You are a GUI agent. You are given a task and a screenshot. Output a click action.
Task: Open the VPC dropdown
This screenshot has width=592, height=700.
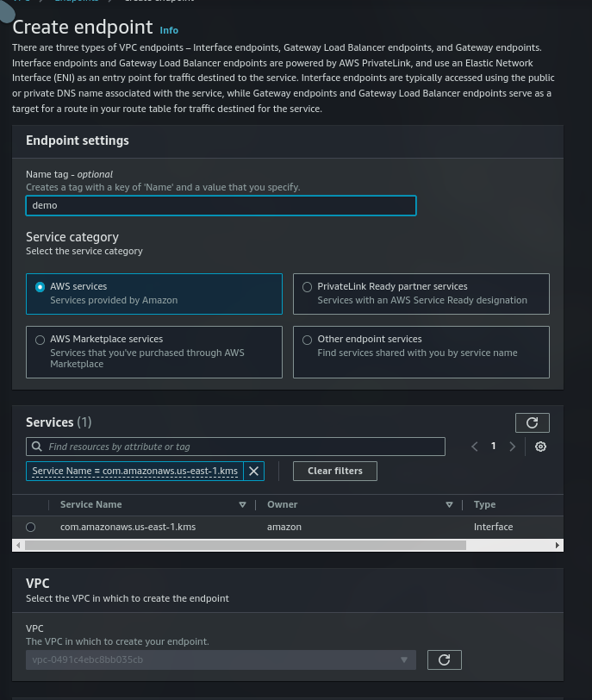pos(221,659)
